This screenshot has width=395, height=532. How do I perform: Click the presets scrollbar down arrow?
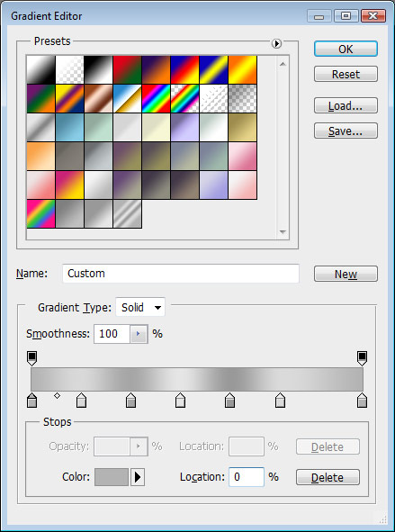283,232
